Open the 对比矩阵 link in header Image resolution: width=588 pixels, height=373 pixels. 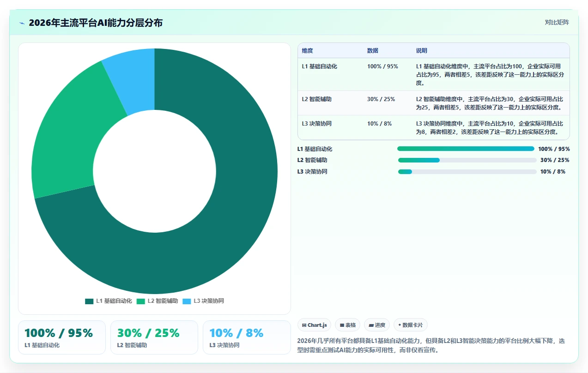click(557, 22)
